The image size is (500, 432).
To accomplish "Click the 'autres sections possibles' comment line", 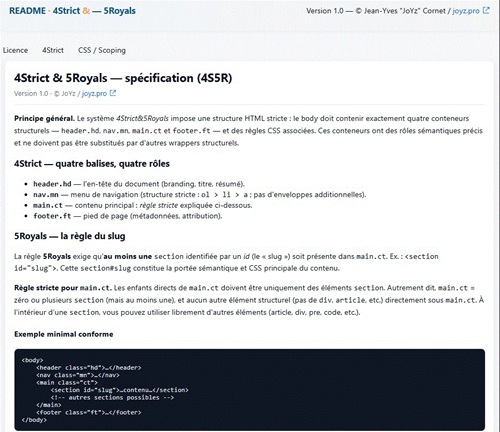I will (112, 397).
